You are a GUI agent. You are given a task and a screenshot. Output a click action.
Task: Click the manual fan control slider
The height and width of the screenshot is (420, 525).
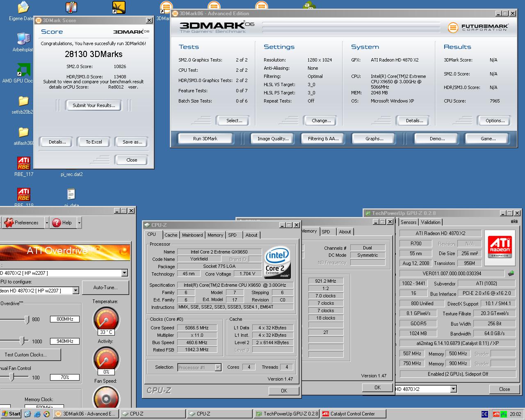pyautogui.click(x=12, y=377)
